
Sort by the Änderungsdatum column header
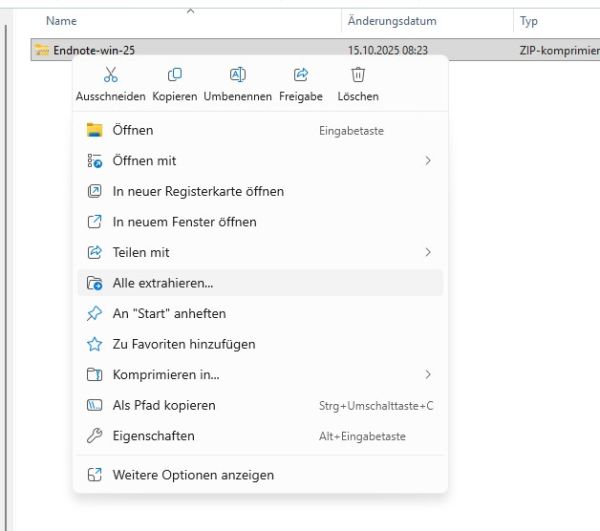pos(392,21)
